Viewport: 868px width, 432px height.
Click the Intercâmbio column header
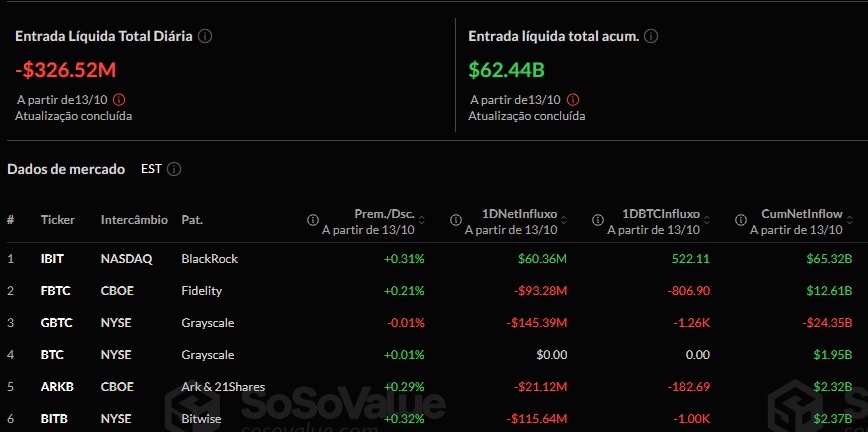134,219
